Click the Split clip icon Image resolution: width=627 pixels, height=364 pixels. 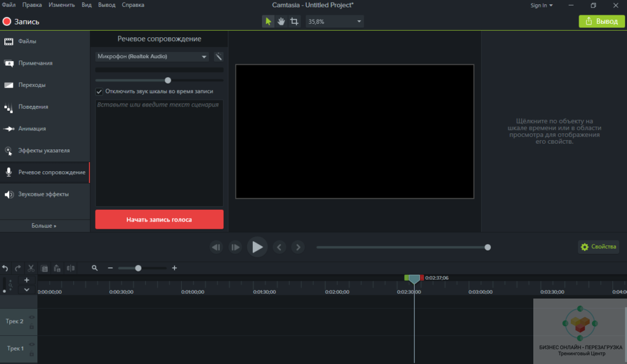click(x=70, y=268)
